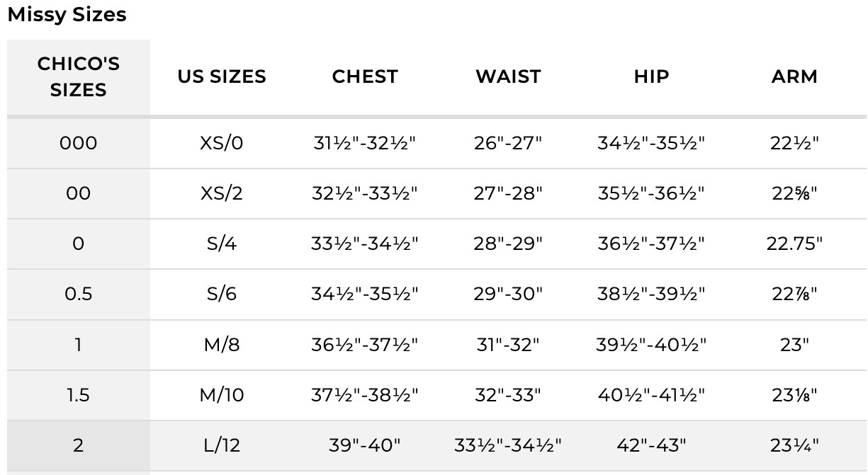Select the highlighted L/12 size cell
This screenshot has width=868, height=475.
[222, 445]
